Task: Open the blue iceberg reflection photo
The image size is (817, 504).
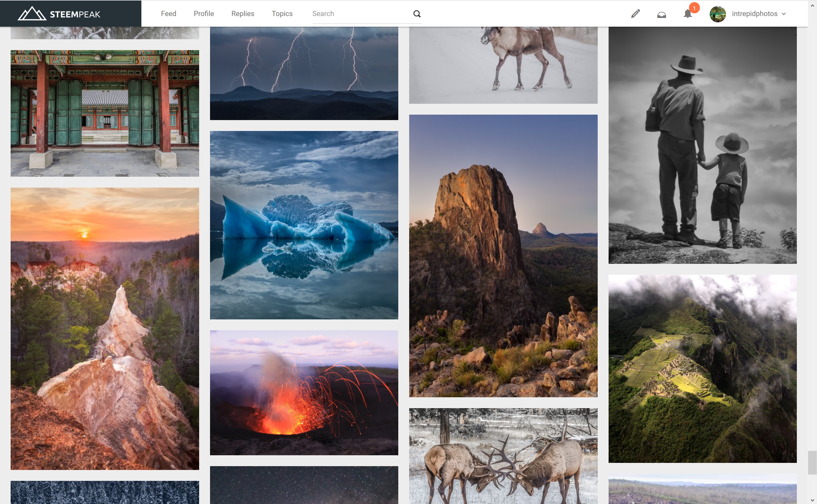Action: click(x=304, y=225)
